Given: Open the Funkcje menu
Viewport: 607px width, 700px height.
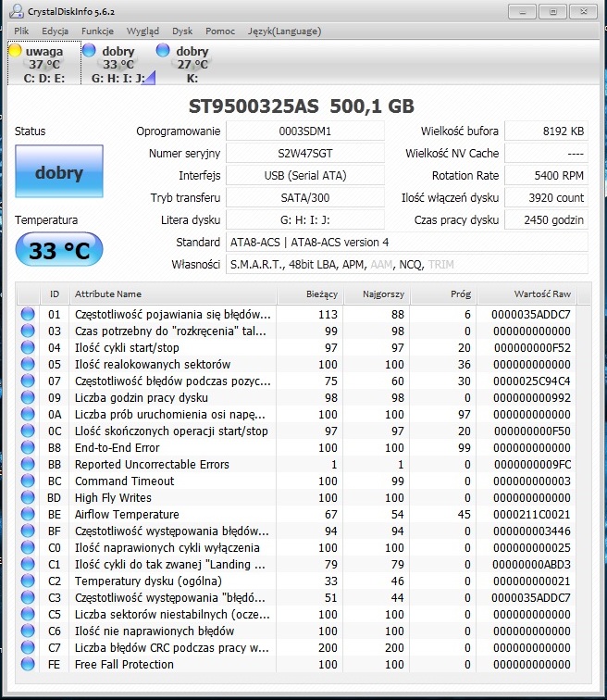Looking at the screenshot, I should click(x=97, y=31).
